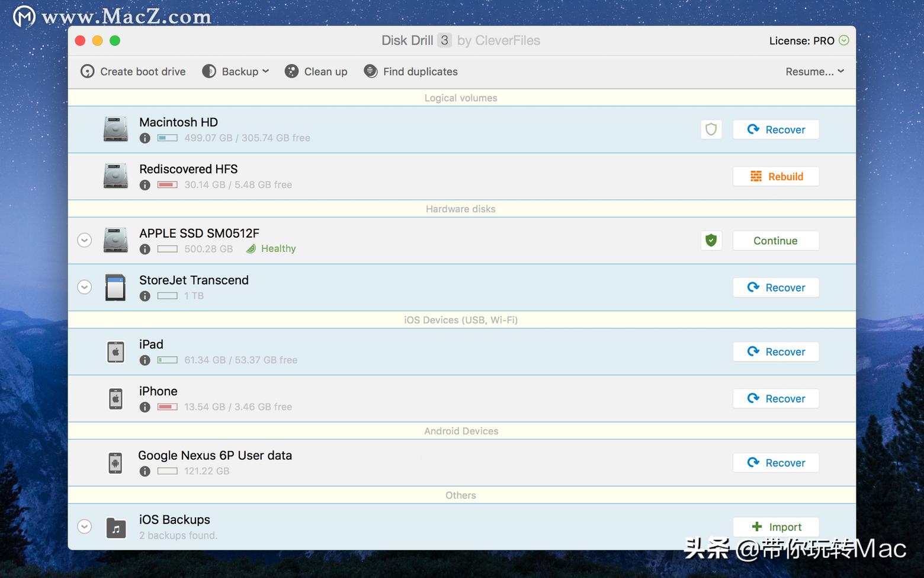Expand the APPLE SSD SM0512F partitions
924x578 pixels.
(x=85, y=240)
